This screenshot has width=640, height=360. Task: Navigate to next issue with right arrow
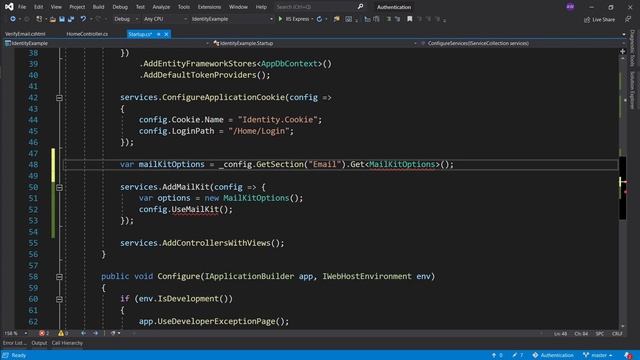(x=96, y=333)
